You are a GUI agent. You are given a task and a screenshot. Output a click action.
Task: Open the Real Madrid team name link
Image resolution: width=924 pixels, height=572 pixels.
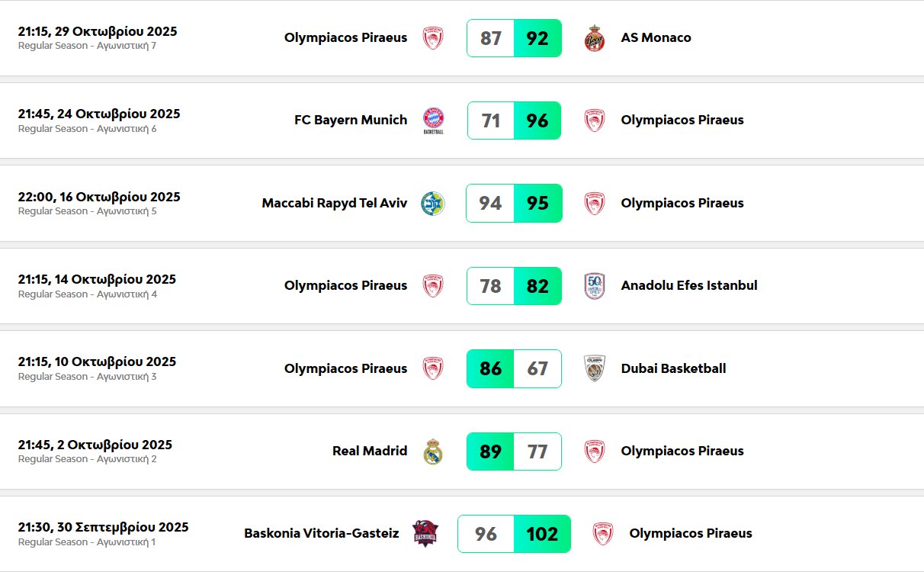coord(370,451)
